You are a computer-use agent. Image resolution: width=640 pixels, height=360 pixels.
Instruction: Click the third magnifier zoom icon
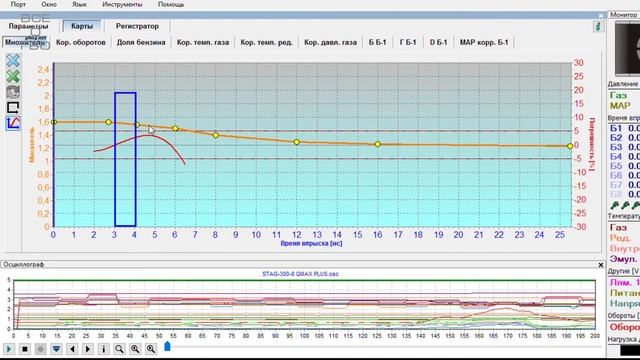click(151, 349)
